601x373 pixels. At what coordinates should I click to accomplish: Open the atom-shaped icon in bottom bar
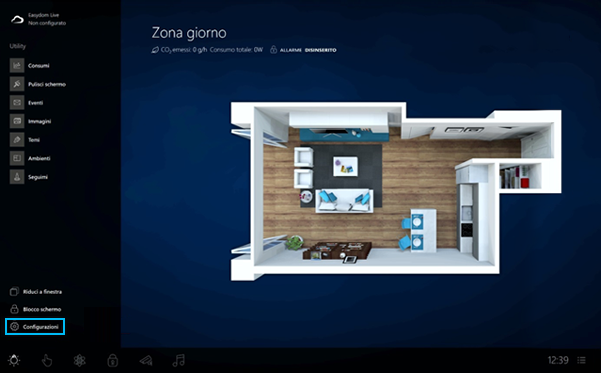pyautogui.click(x=80, y=360)
